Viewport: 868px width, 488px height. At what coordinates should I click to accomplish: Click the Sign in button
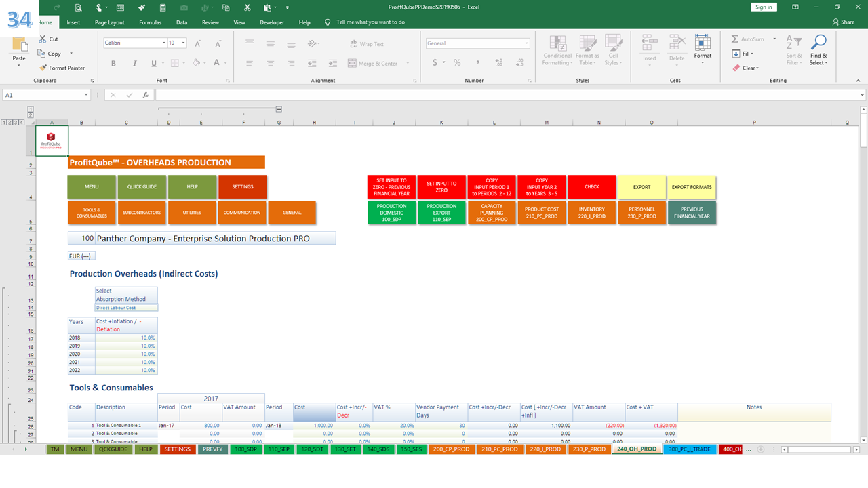pos(764,7)
